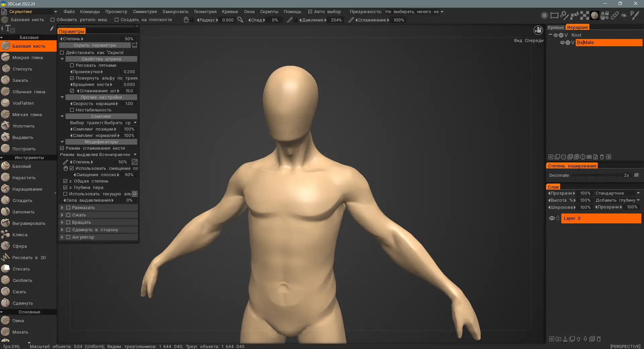Select the VoxFlatten tool

coord(28,103)
